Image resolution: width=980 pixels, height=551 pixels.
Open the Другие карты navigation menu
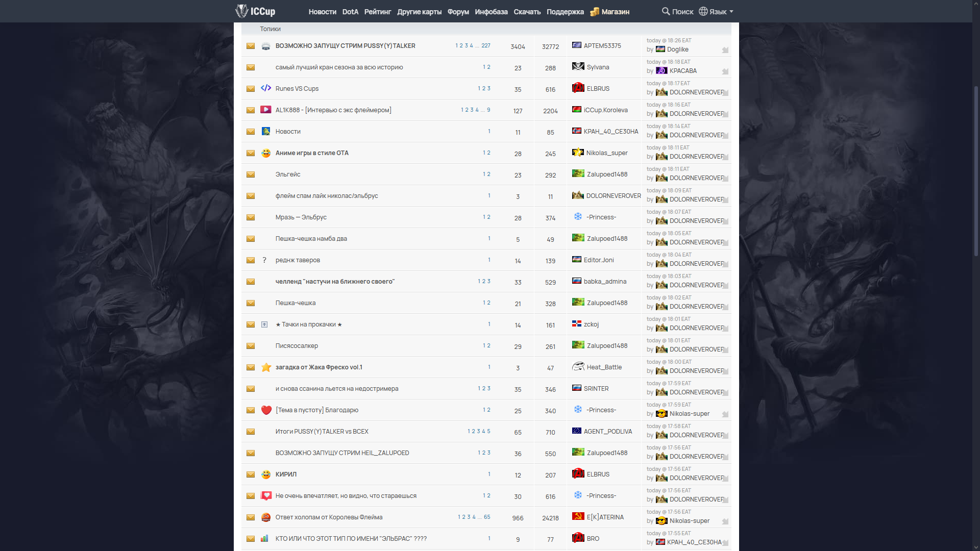419,12
